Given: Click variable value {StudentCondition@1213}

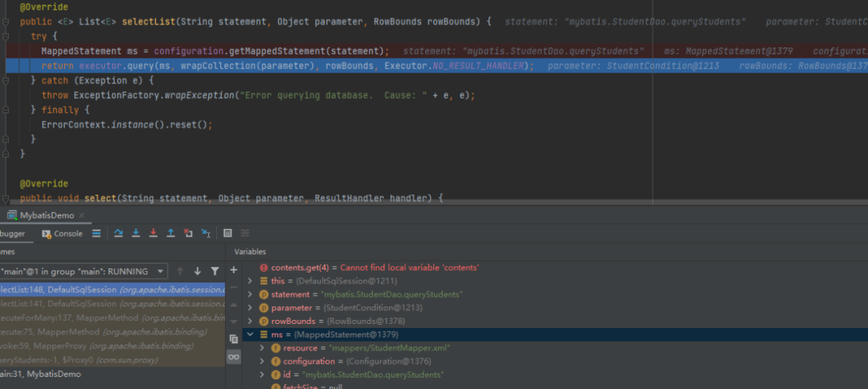Looking at the screenshot, I should tap(374, 308).
